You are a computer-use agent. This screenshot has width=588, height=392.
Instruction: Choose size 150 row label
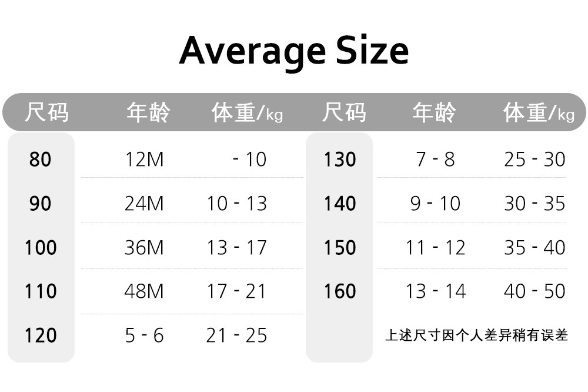coord(340,248)
